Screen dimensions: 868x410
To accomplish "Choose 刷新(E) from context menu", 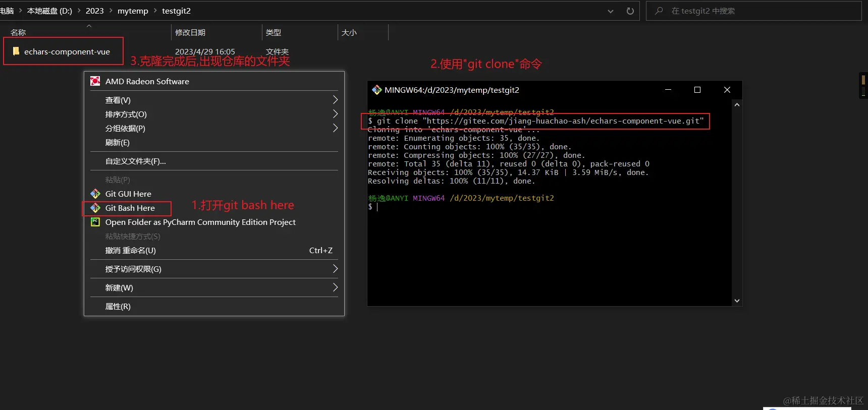I will pos(214,142).
